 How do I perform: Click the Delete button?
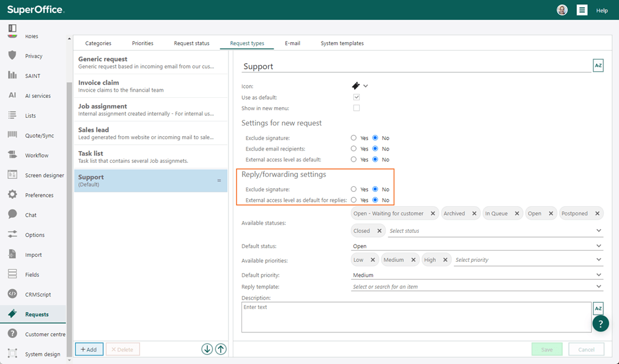tap(123, 349)
